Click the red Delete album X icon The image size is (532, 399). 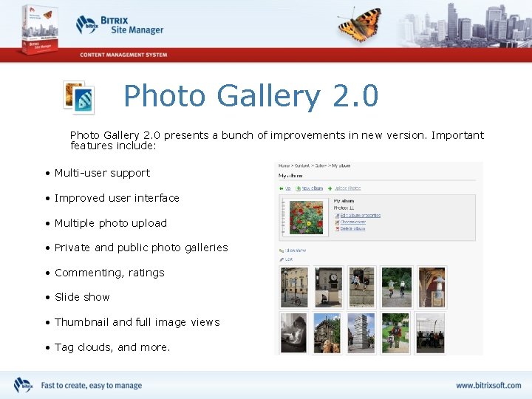(337, 228)
